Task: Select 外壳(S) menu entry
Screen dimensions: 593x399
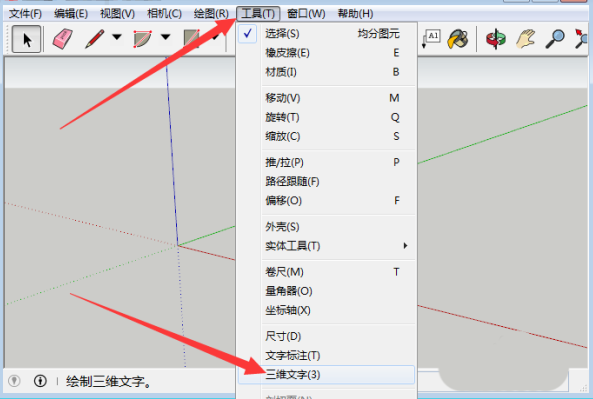Action: [326, 227]
